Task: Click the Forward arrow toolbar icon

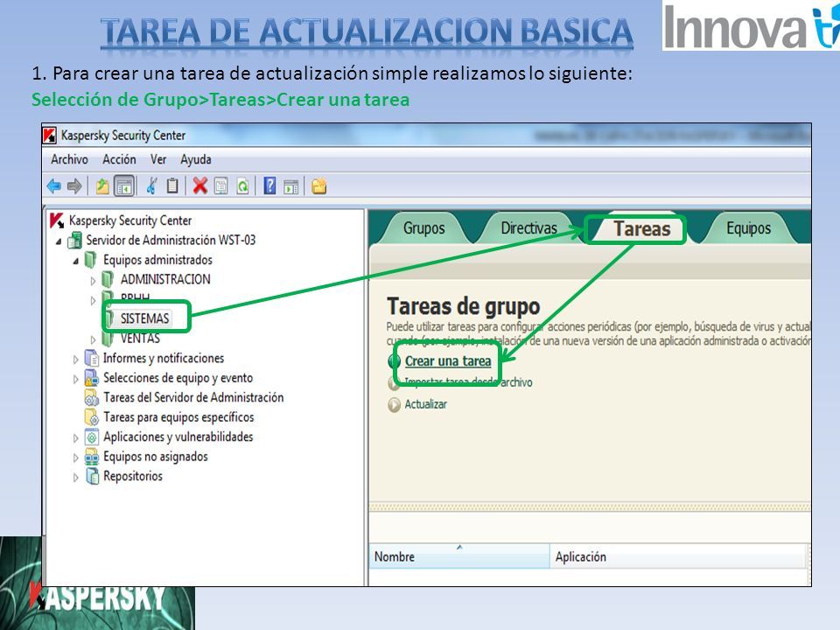Action: (74, 186)
